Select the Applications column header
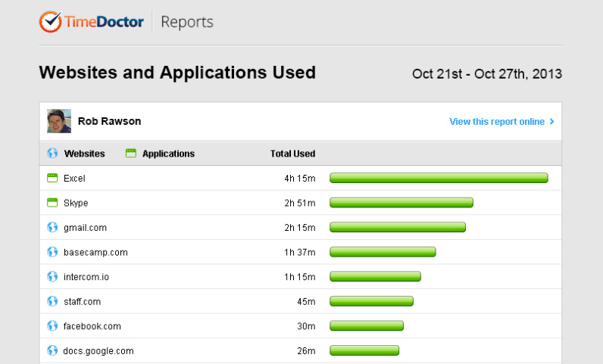Viewport: 603px width, 364px height. [168, 154]
